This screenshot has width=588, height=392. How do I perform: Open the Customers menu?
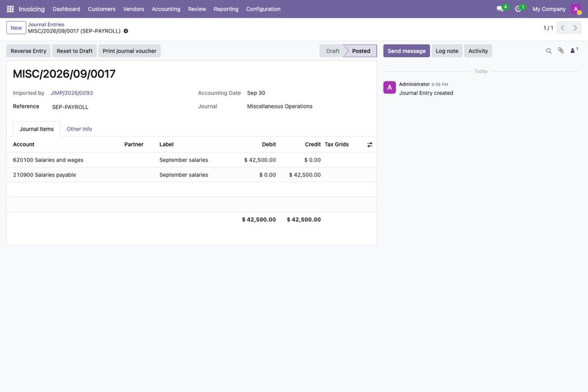102,9
